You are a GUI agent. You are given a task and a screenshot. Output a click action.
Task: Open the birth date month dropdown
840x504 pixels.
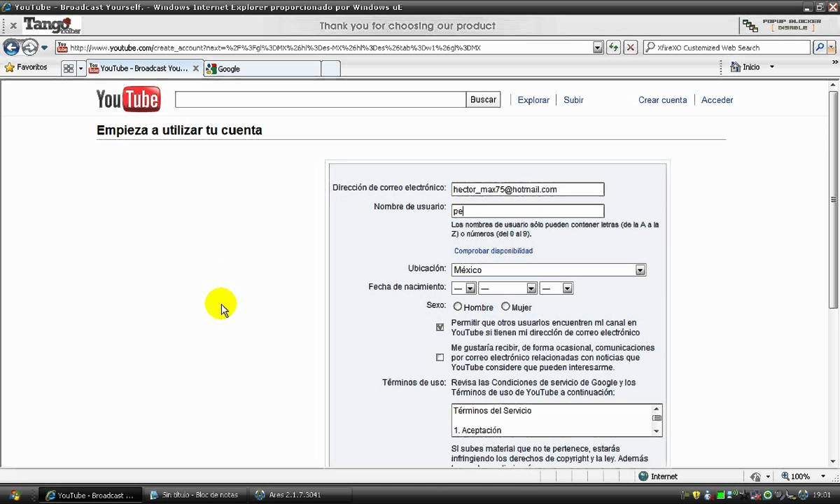507,288
